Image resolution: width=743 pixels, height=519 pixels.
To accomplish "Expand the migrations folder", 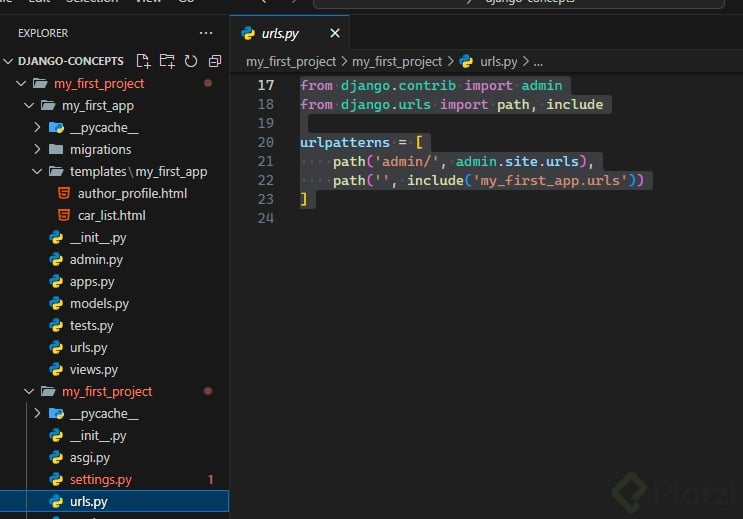I will click(x=100, y=149).
